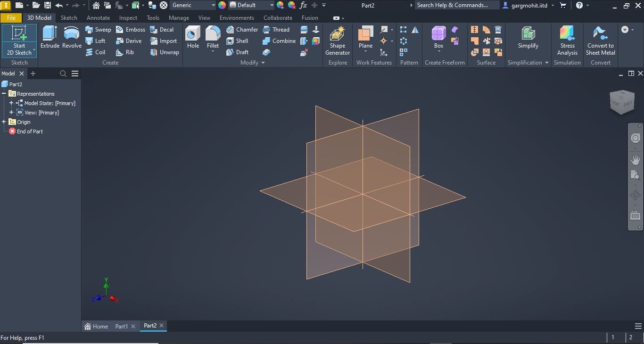Select the Rib tool

coord(125,52)
